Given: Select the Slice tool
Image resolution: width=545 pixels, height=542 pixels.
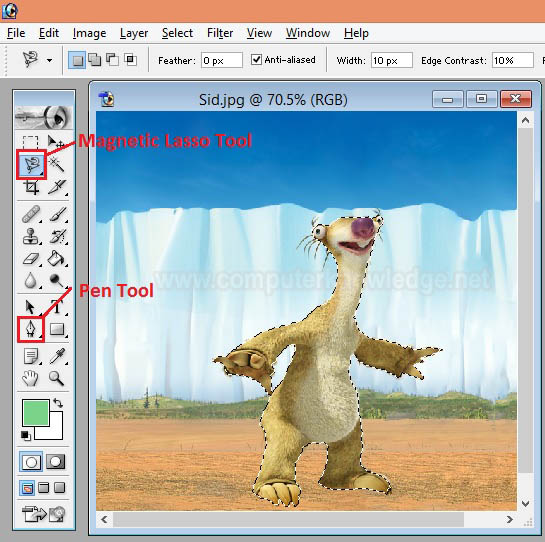Looking at the screenshot, I should pos(57,187).
